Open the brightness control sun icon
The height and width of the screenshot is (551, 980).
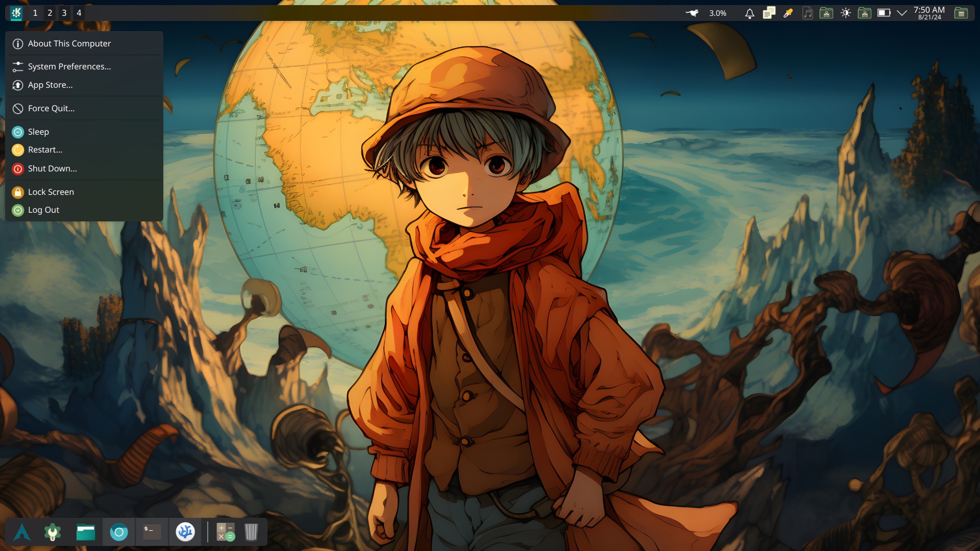click(x=846, y=13)
